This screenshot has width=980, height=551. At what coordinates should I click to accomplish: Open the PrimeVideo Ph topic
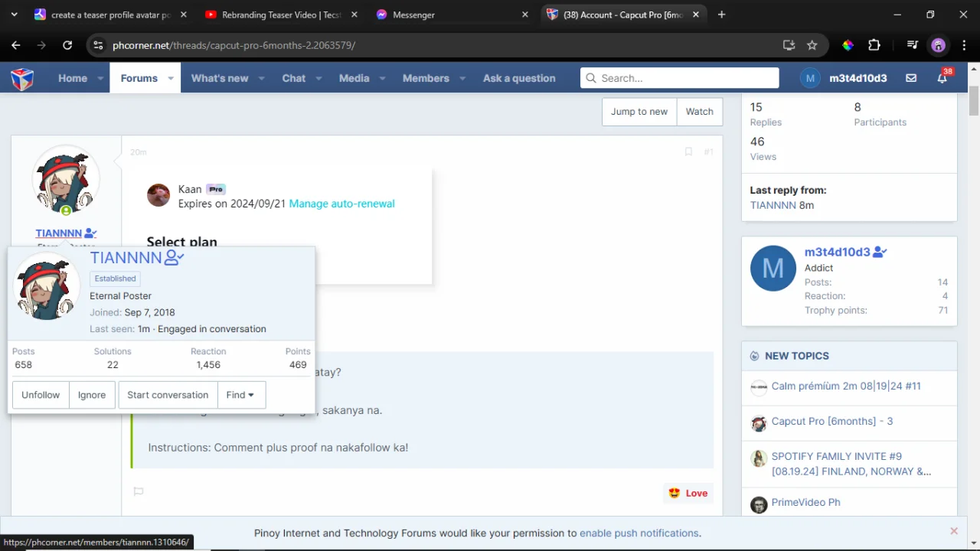pyautogui.click(x=805, y=502)
